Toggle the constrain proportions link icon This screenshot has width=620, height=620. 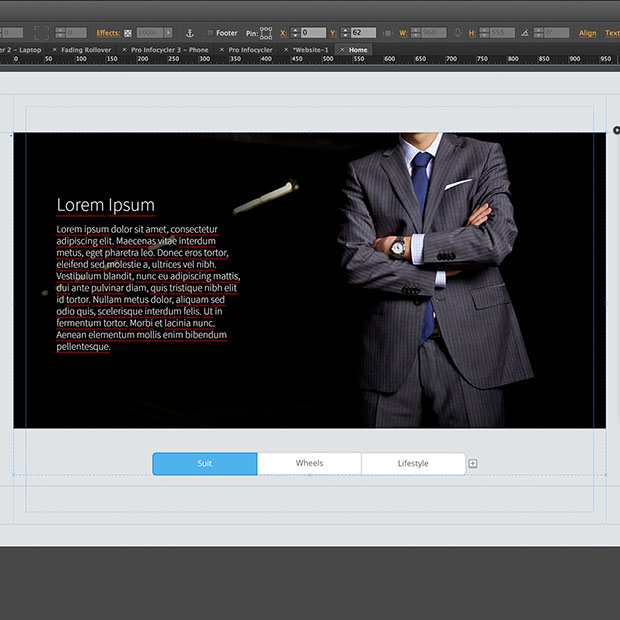coord(457,33)
